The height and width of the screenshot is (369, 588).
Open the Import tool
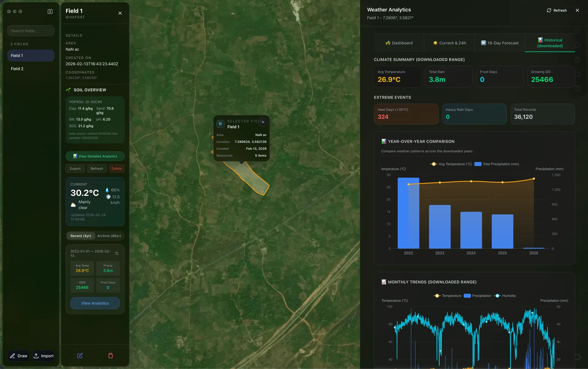44,356
